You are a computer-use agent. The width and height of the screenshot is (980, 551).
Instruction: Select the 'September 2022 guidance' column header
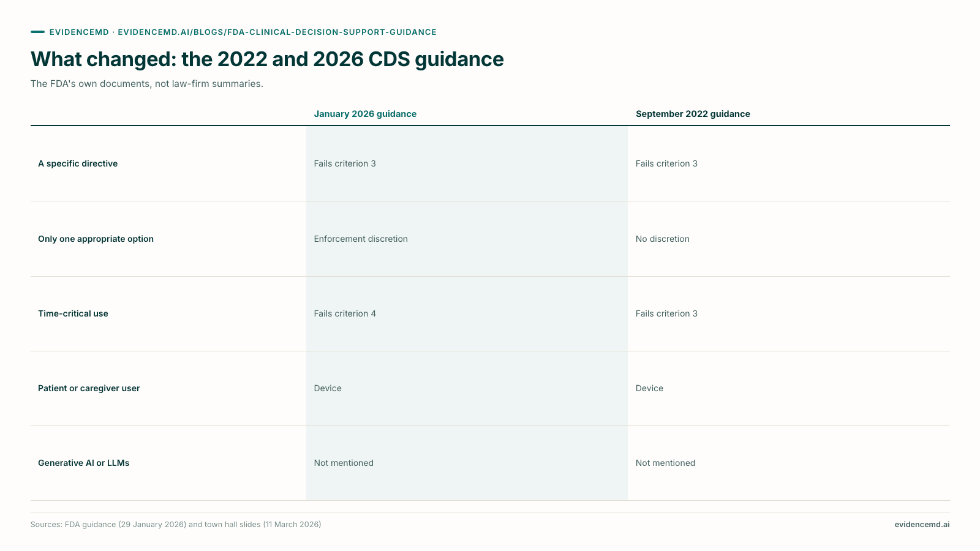click(693, 114)
